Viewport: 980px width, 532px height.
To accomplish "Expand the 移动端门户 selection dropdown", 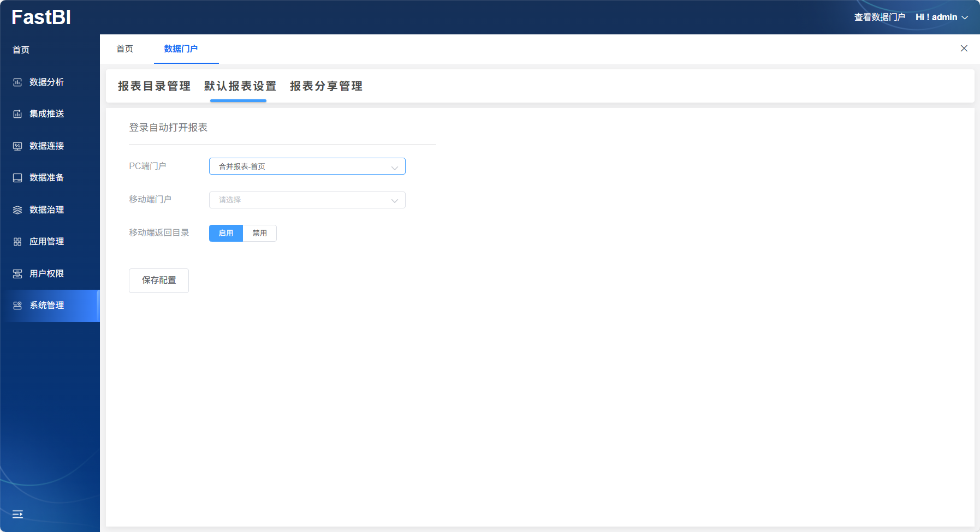I will click(307, 200).
